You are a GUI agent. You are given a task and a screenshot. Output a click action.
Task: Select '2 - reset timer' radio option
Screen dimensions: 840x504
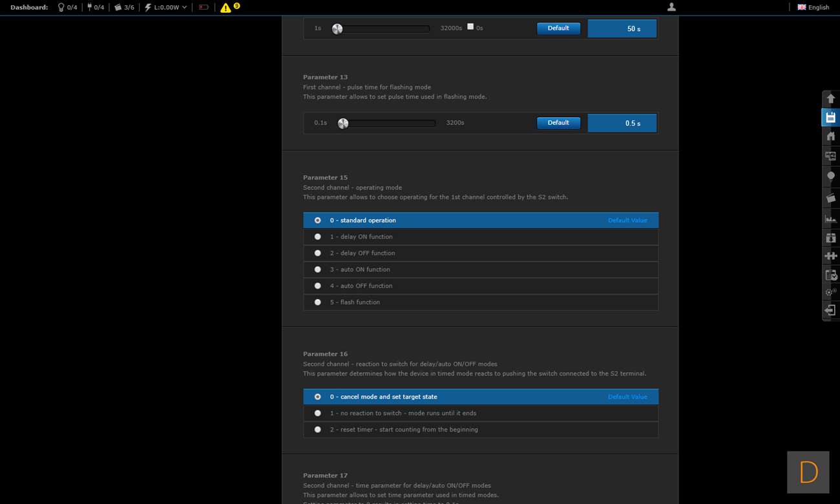click(317, 430)
